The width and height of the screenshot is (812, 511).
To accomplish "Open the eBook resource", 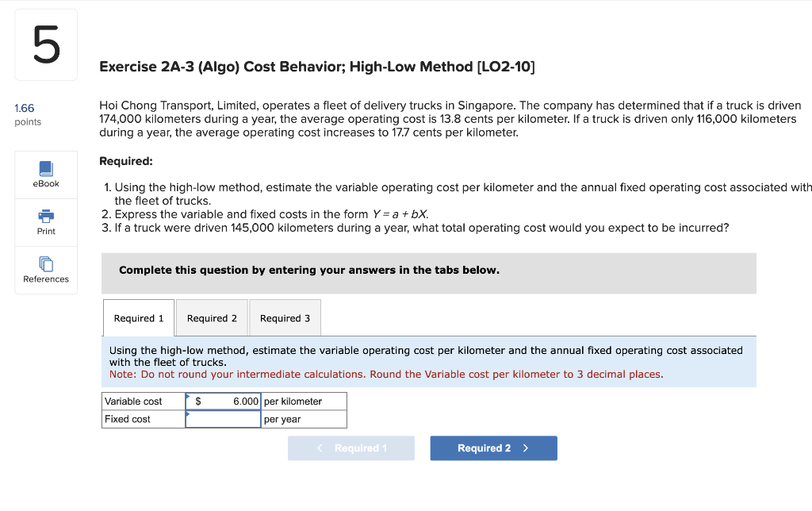I will coord(45,168).
